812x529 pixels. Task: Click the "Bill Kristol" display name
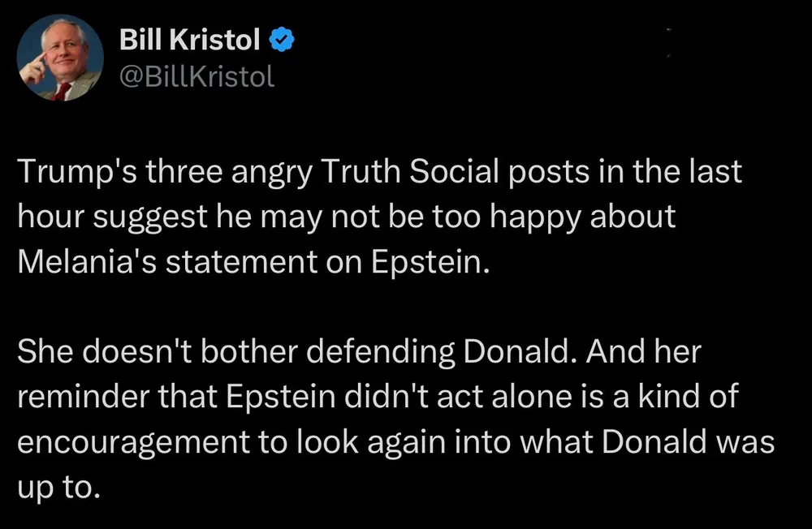click(189, 38)
